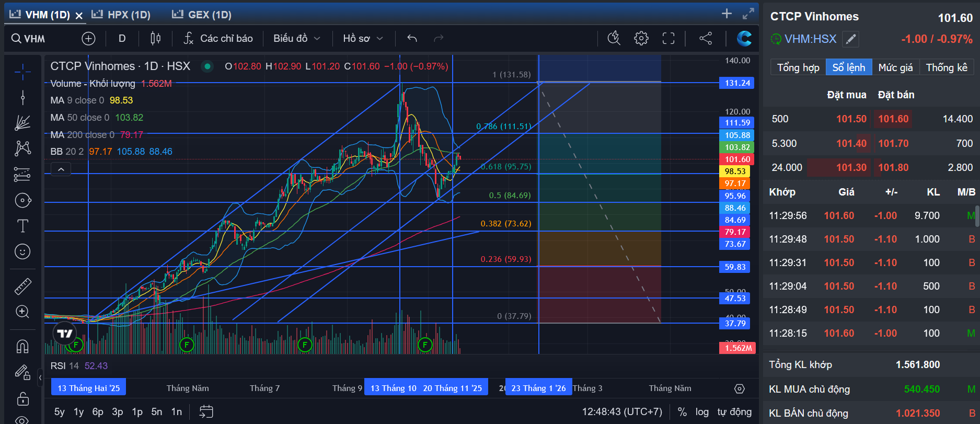This screenshot has height=424, width=980.
Task: Click the undo arrow in toolbar
Action: (x=412, y=38)
